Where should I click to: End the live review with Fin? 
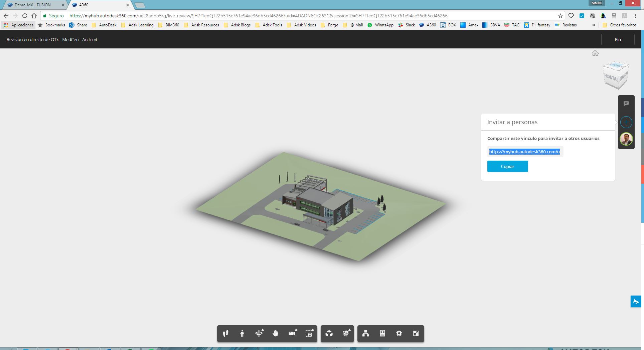click(618, 39)
